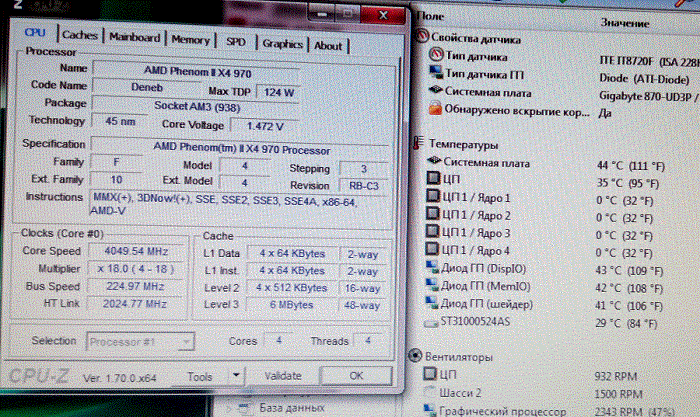Click the 'Системная плата' icon under sensor properties

[435, 90]
